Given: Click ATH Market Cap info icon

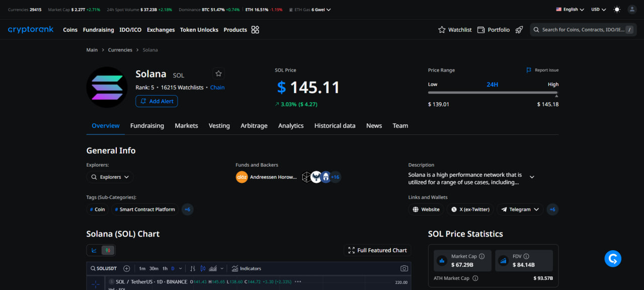Looking at the screenshot, I should click(475, 278).
